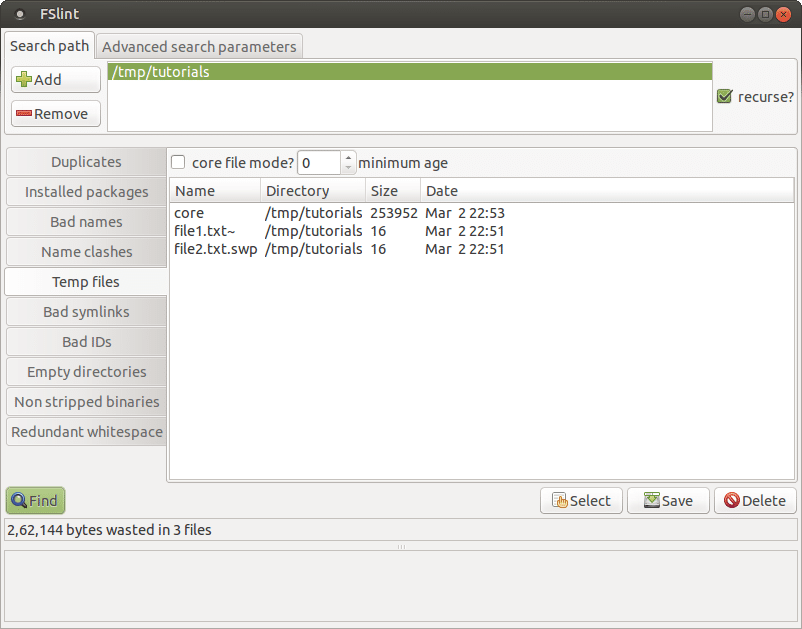Click date Mar 2 22:53
802x629 pixels.
pos(465,213)
